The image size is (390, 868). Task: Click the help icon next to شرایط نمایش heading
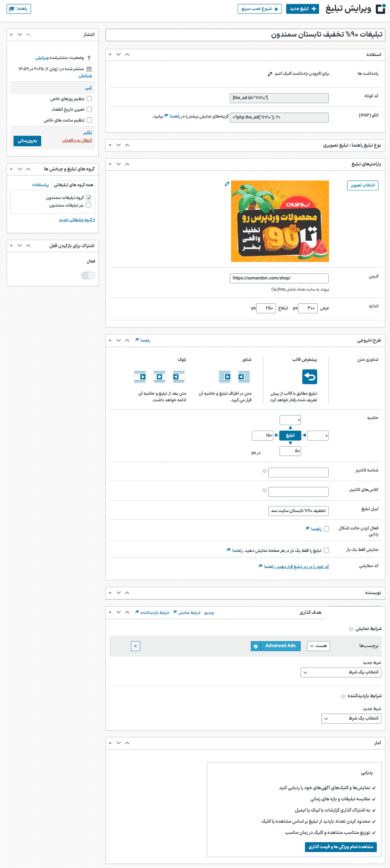point(351,629)
